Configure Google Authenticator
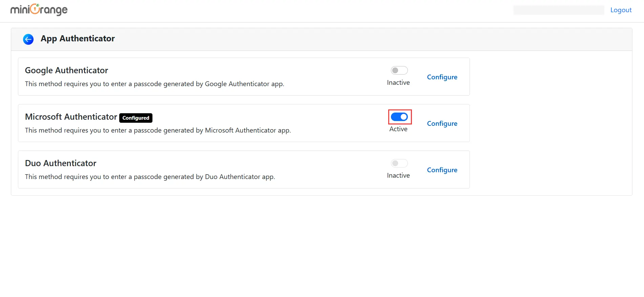Image resolution: width=644 pixels, height=297 pixels. click(442, 77)
